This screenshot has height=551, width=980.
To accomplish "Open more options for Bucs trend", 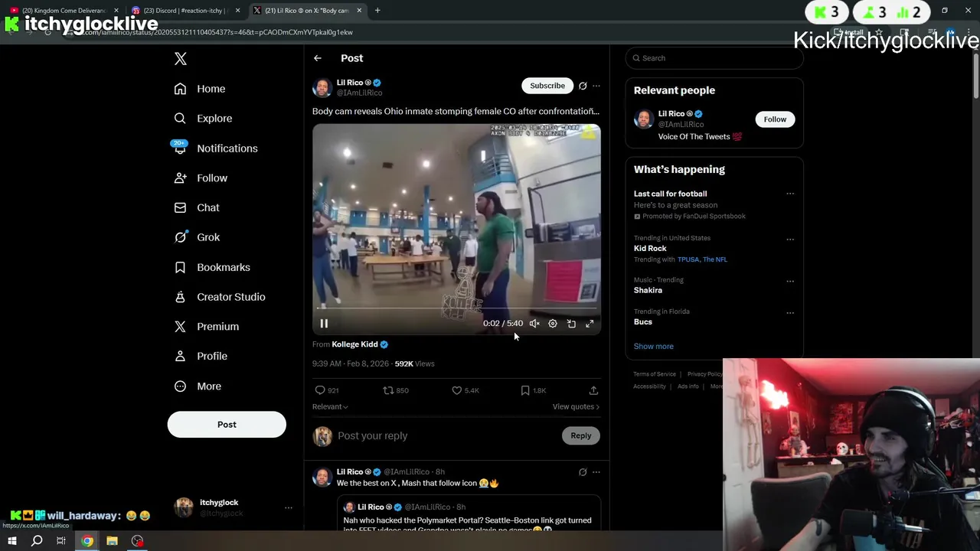I will click(x=790, y=313).
